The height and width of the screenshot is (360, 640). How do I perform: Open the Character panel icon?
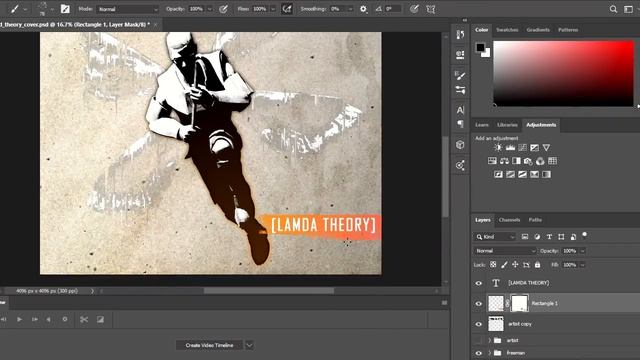tap(460, 110)
